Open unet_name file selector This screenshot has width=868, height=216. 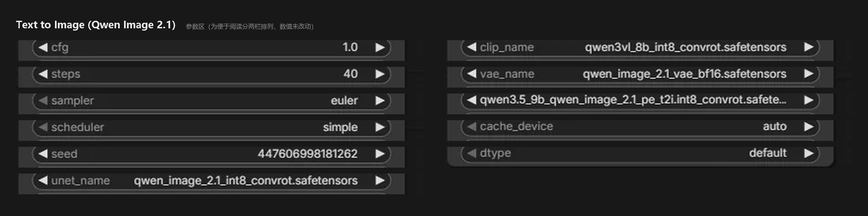tap(211, 180)
